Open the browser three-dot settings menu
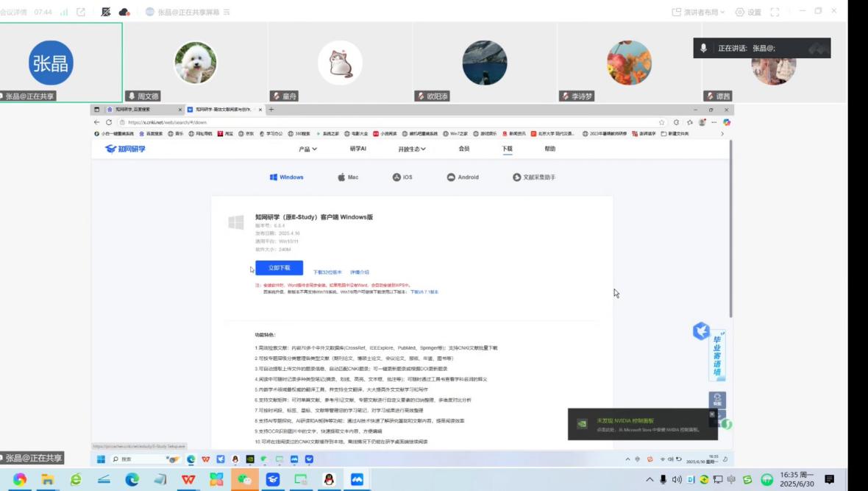The width and height of the screenshot is (868, 491). [714, 122]
